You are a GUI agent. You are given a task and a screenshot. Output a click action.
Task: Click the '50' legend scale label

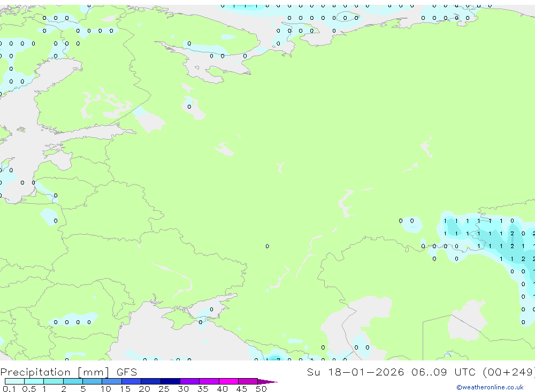pos(261,389)
